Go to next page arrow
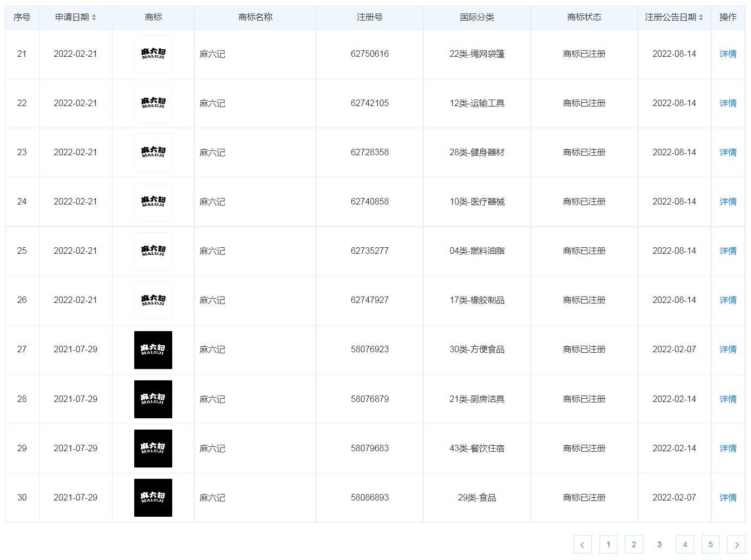 point(736,545)
